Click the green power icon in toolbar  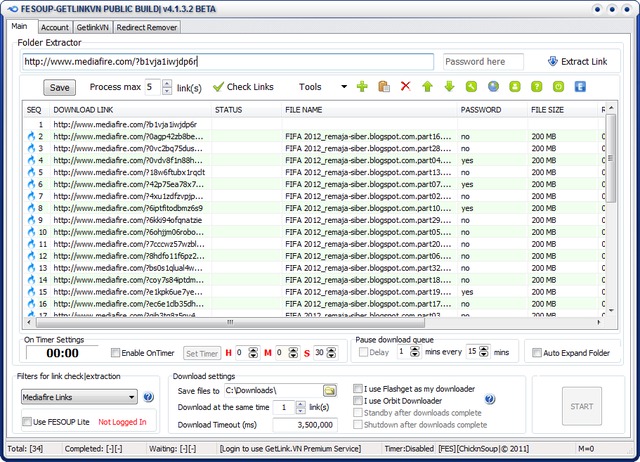point(558,87)
